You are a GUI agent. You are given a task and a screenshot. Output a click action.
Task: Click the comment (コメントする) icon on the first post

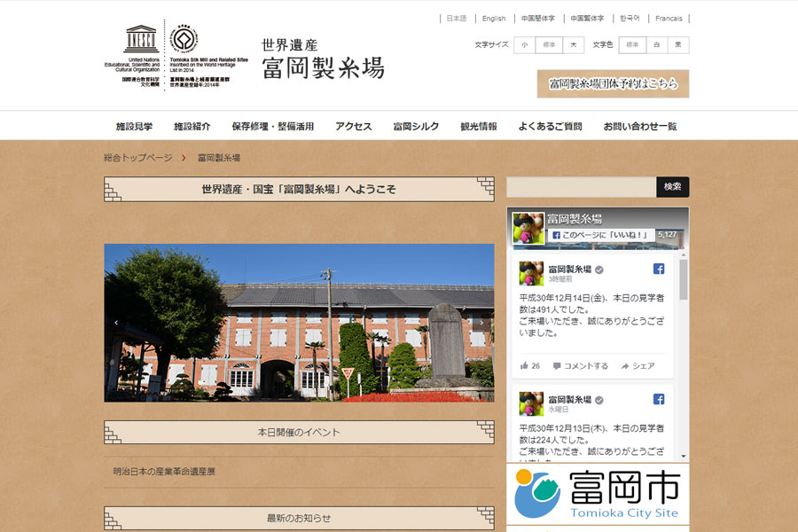557,365
